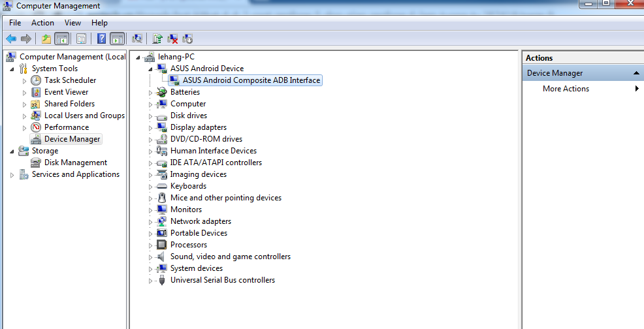Click the Keyboards category icon
Screen dimensions: 644x329
162,186
